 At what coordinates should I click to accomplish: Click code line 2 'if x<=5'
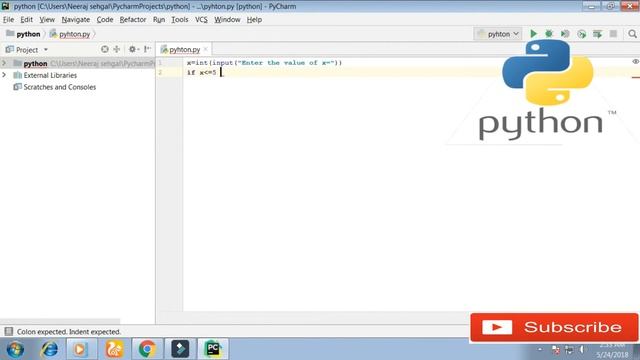pyautogui.click(x=202, y=73)
